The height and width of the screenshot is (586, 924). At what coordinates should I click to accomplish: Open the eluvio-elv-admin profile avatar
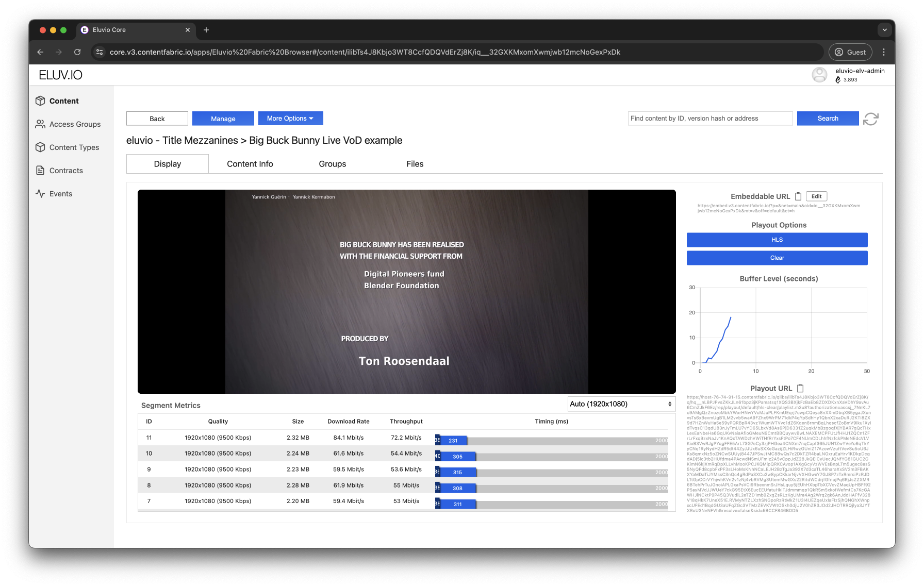[819, 75]
